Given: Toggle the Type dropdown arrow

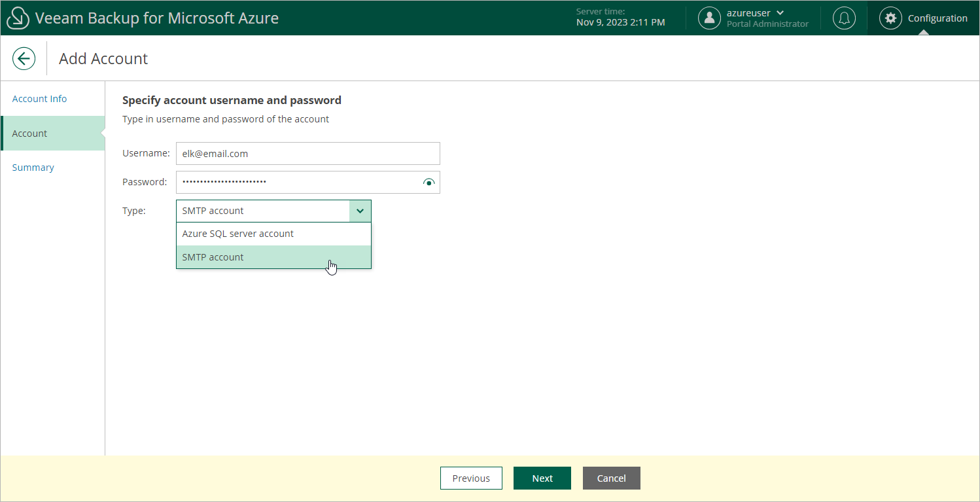Looking at the screenshot, I should 360,211.
